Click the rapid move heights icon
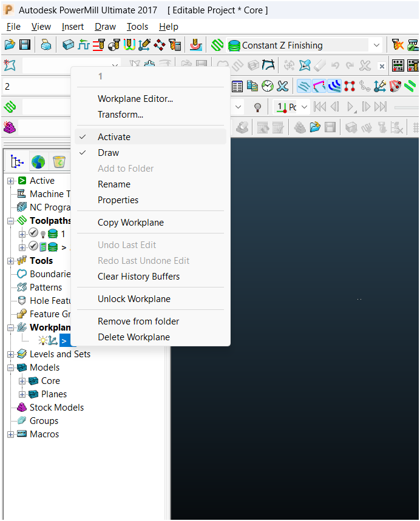The width and height of the screenshot is (420, 521). [83, 44]
